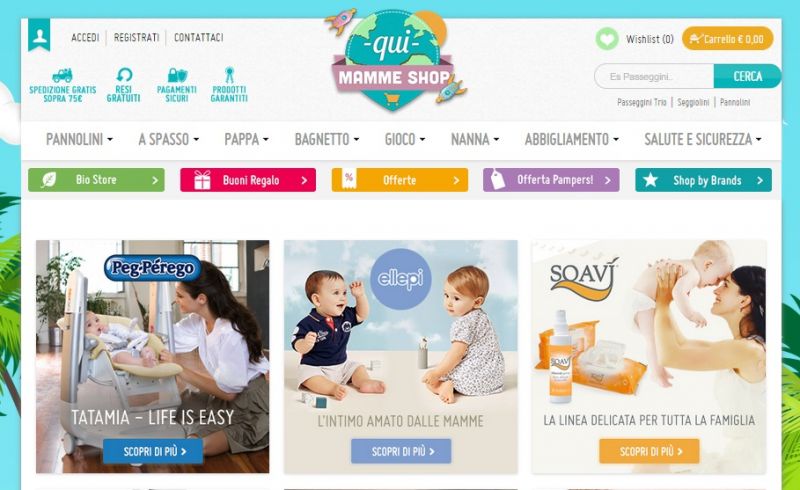Click the Prodotti Garantiti medal icon
Image resolution: width=800 pixels, height=490 pixels.
click(x=230, y=75)
